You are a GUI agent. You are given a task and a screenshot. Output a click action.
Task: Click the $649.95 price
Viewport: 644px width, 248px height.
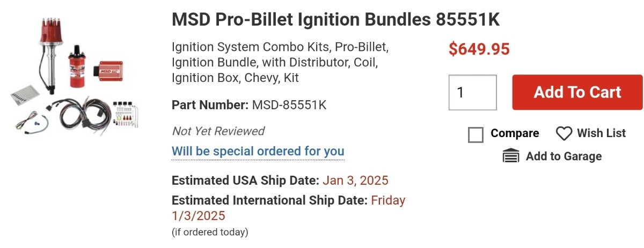click(479, 49)
